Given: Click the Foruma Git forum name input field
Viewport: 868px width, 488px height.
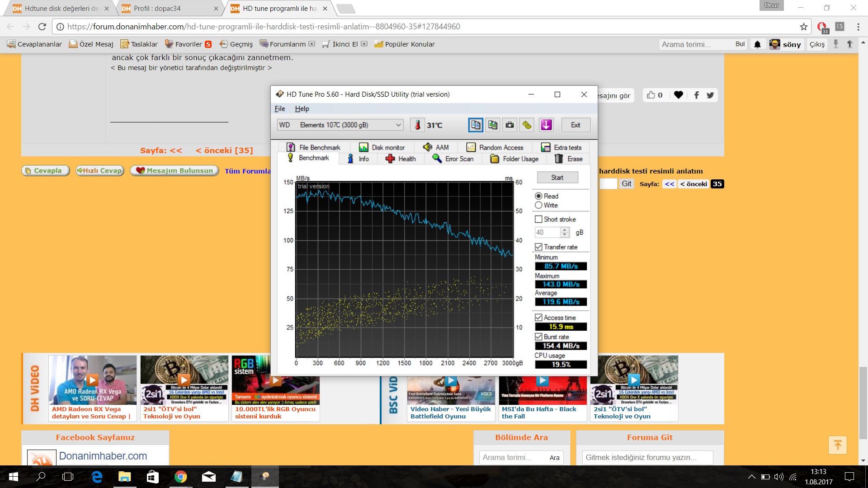Looking at the screenshot, I should [x=647, y=457].
